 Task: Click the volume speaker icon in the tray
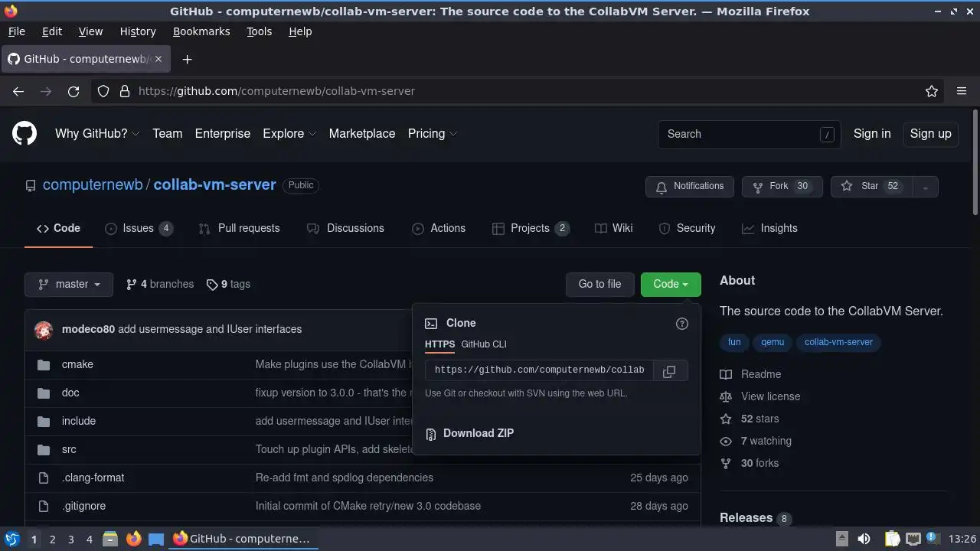(x=864, y=539)
